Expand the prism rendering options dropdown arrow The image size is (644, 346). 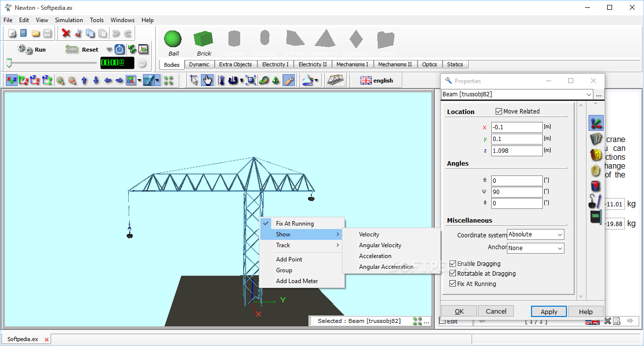[x=317, y=81]
